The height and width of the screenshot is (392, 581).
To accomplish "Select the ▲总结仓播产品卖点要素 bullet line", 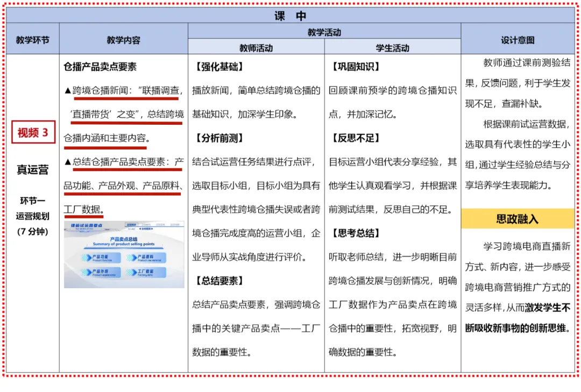I will 124,161.
